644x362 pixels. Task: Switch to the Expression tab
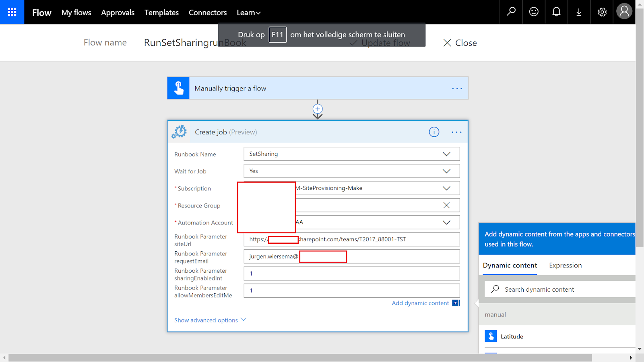pos(565,265)
